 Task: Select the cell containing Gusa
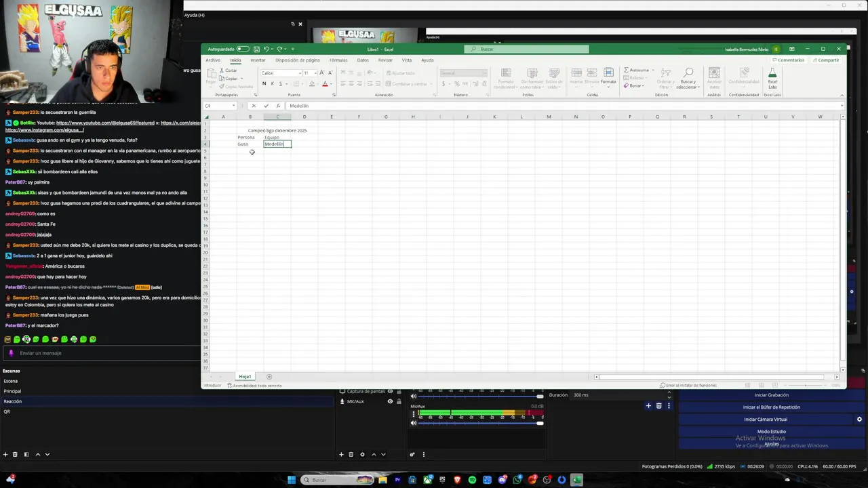point(250,144)
